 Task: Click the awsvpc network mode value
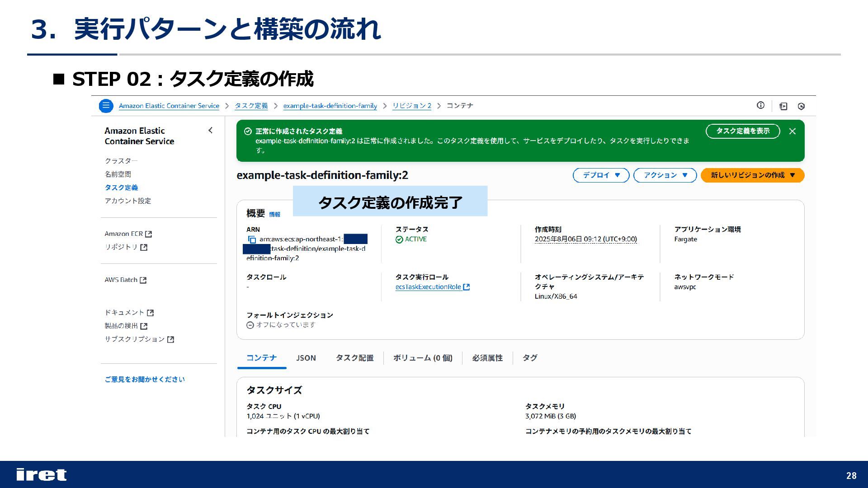click(685, 287)
